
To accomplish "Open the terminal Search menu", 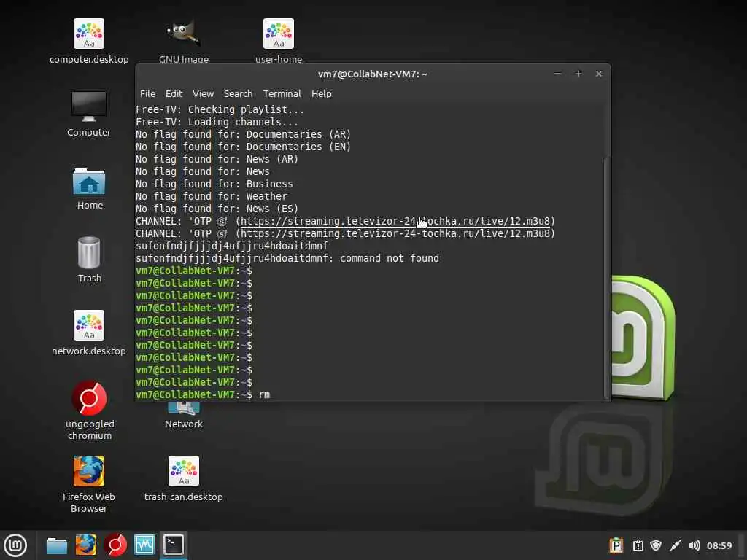I will coord(239,94).
